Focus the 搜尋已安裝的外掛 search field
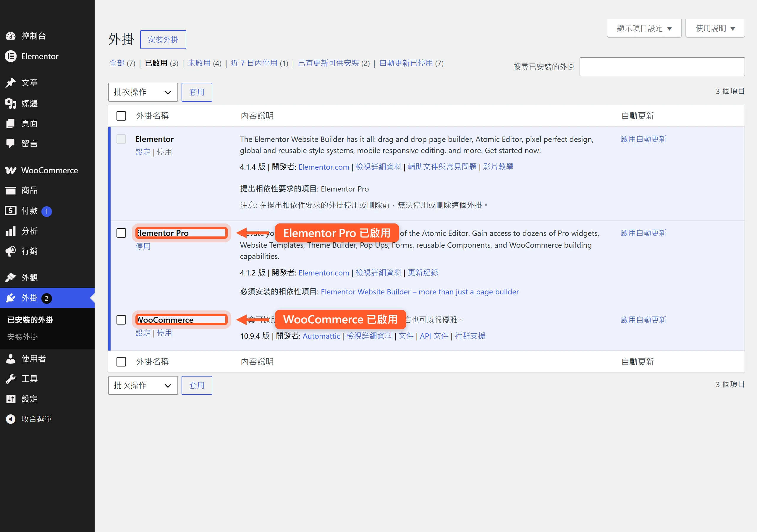Screen dimensions: 757x532 tap(662, 67)
